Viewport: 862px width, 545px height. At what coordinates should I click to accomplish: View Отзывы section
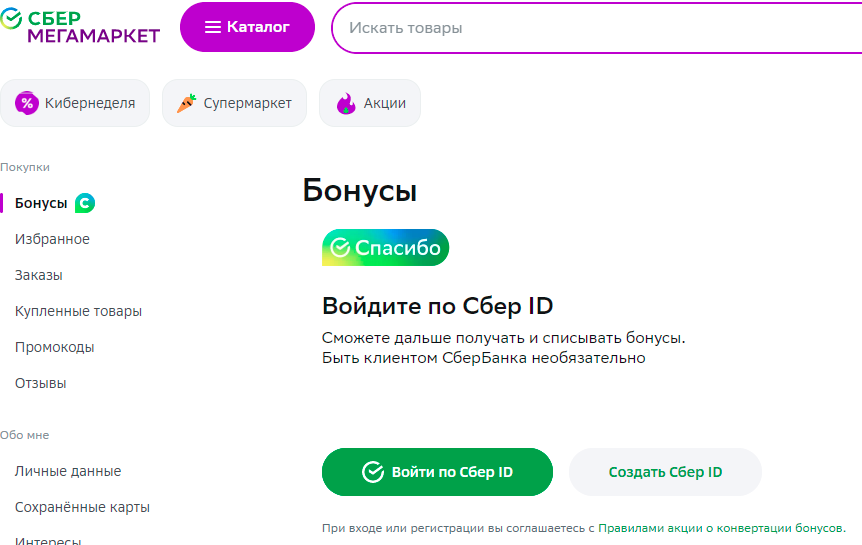click(x=41, y=383)
